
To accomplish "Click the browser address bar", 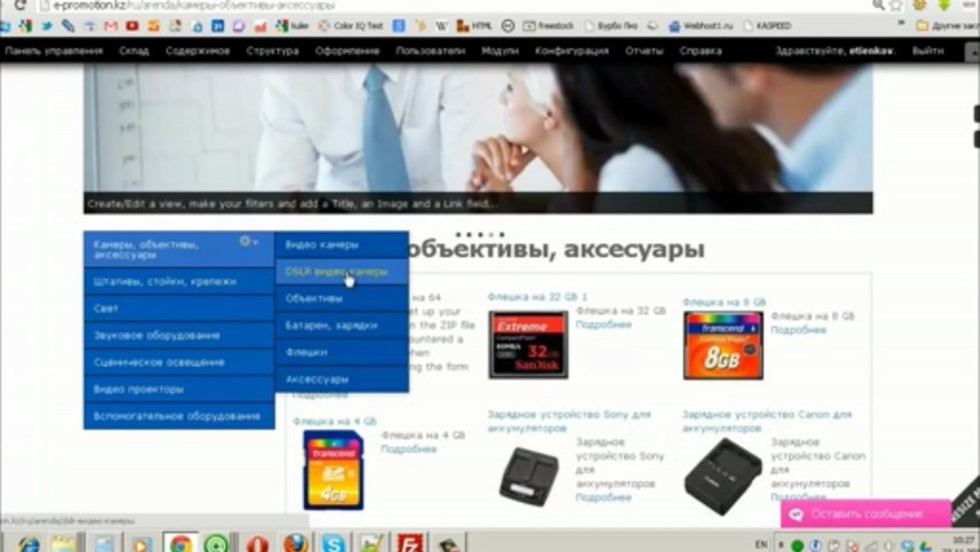I will point(452,6).
